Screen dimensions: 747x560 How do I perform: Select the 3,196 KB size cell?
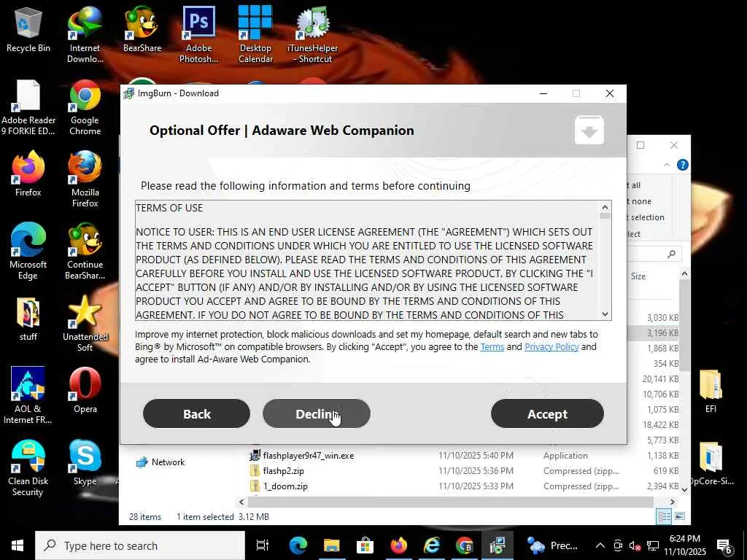pyautogui.click(x=662, y=332)
